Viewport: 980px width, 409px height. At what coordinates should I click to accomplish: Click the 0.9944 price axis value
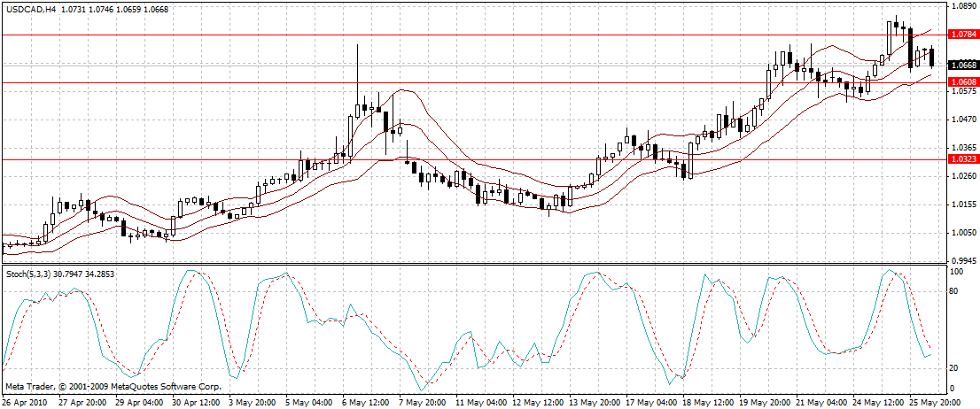961,261
